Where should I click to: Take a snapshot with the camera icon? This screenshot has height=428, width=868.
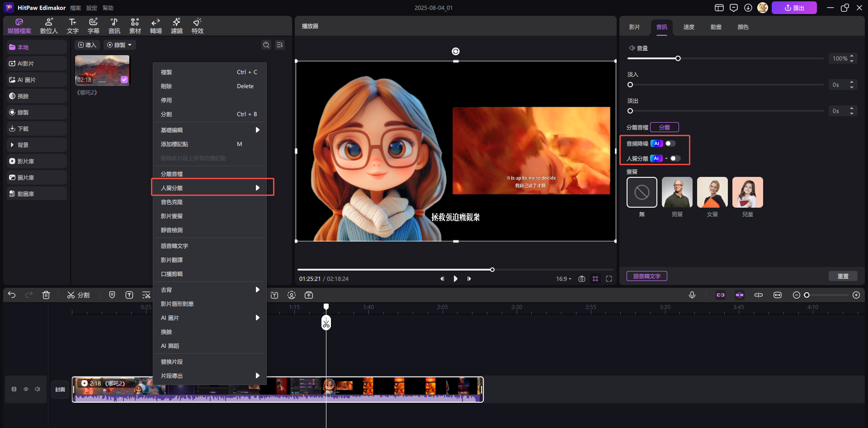pos(582,279)
